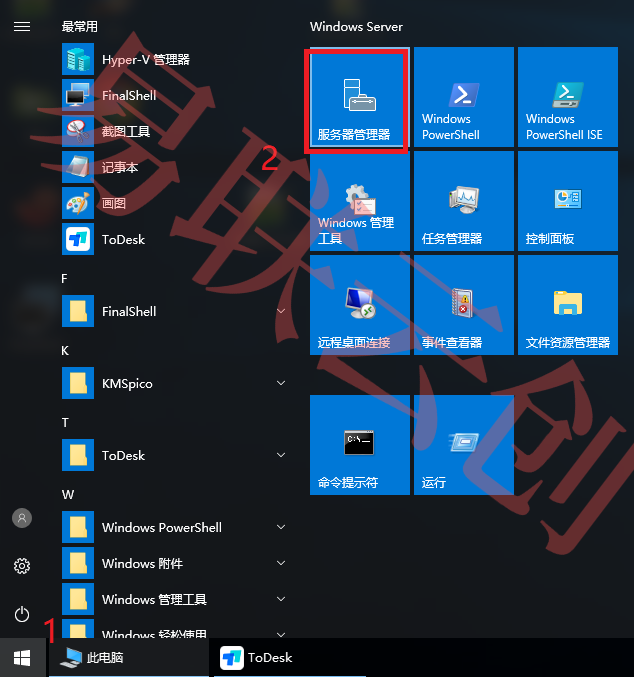Open the 控制面板 tile
The height and width of the screenshot is (677, 634).
point(567,201)
